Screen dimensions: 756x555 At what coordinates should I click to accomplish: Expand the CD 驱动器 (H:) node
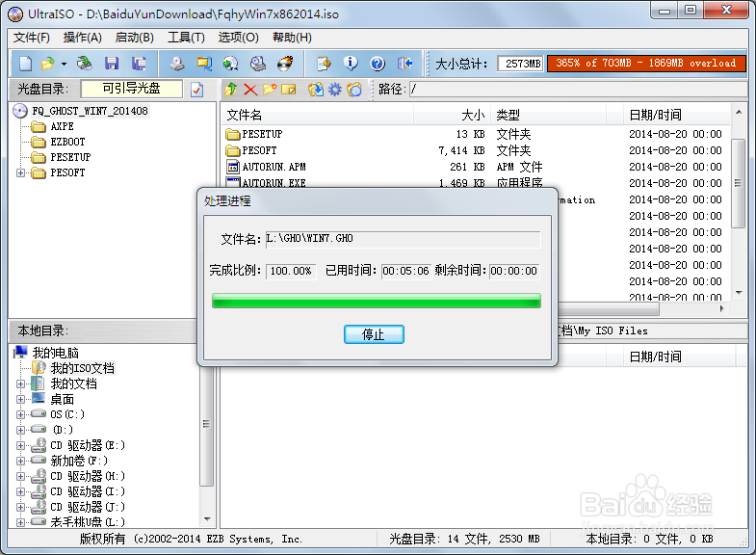[21, 476]
